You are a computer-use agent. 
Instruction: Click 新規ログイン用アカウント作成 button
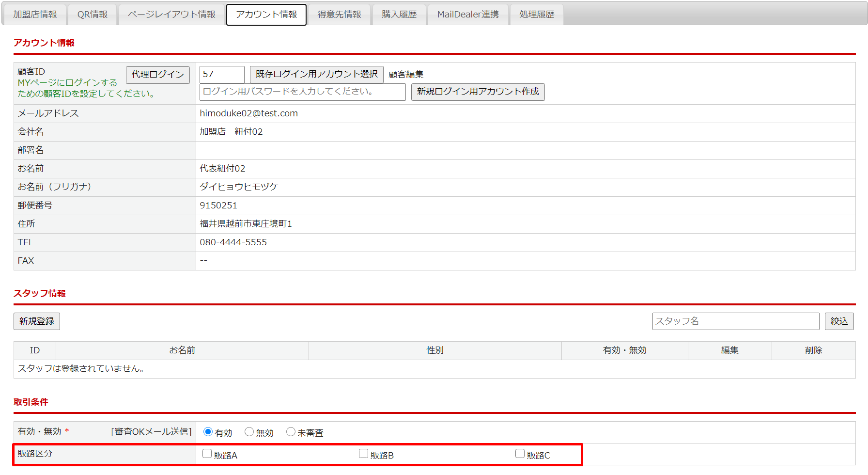click(478, 92)
